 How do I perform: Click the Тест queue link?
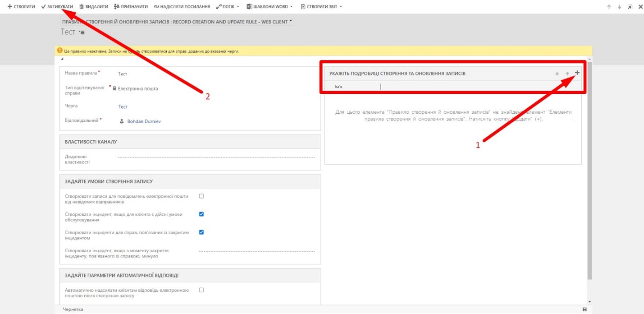coord(123,107)
